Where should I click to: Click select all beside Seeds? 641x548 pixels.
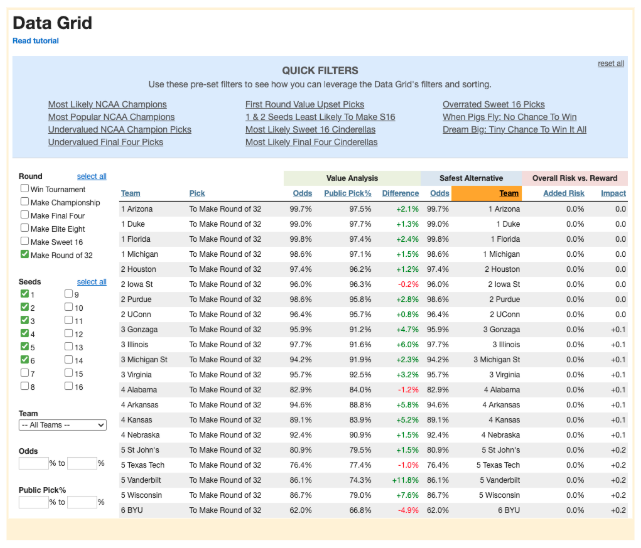point(91,282)
